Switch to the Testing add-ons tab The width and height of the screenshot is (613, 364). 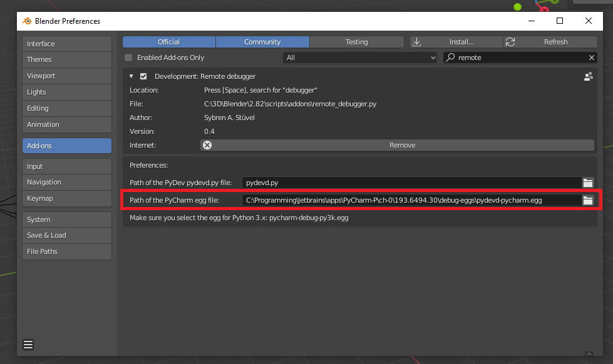click(x=356, y=42)
